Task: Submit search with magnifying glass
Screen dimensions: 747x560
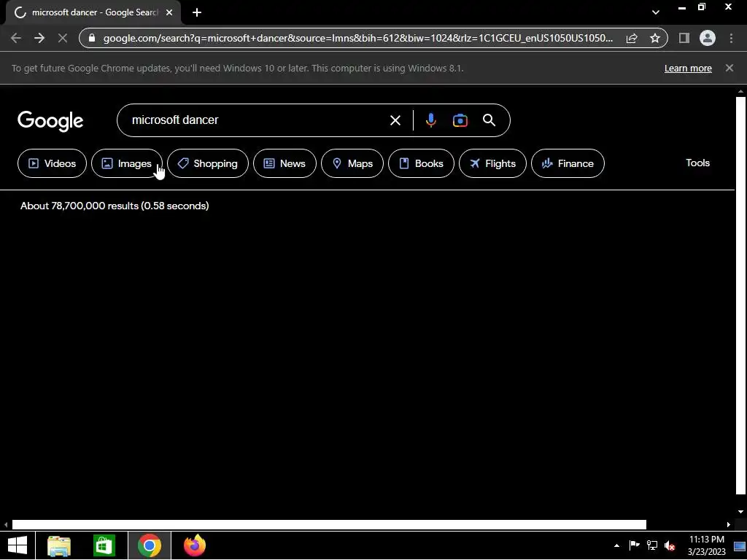Action: click(x=489, y=120)
